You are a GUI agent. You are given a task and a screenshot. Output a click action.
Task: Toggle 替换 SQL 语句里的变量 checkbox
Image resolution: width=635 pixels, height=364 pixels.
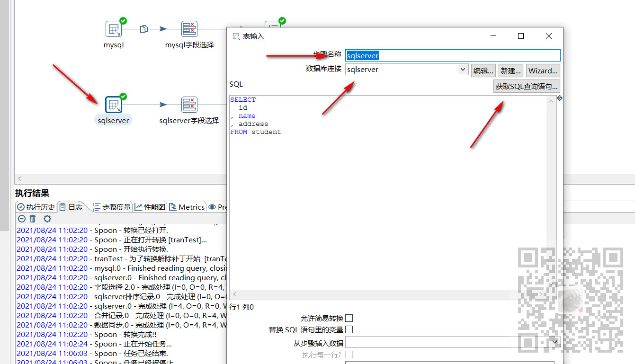[349, 329]
